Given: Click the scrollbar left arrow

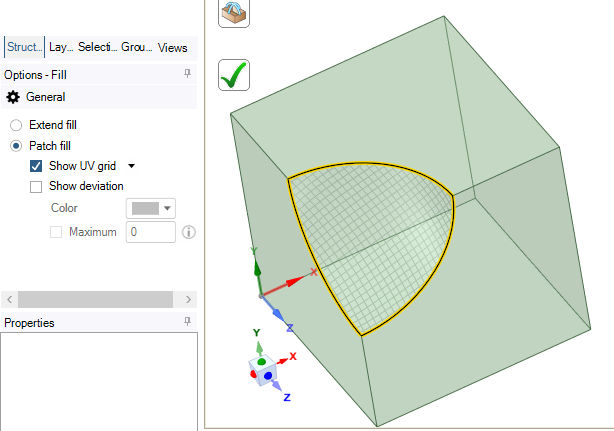Looking at the screenshot, I should point(10,299).
